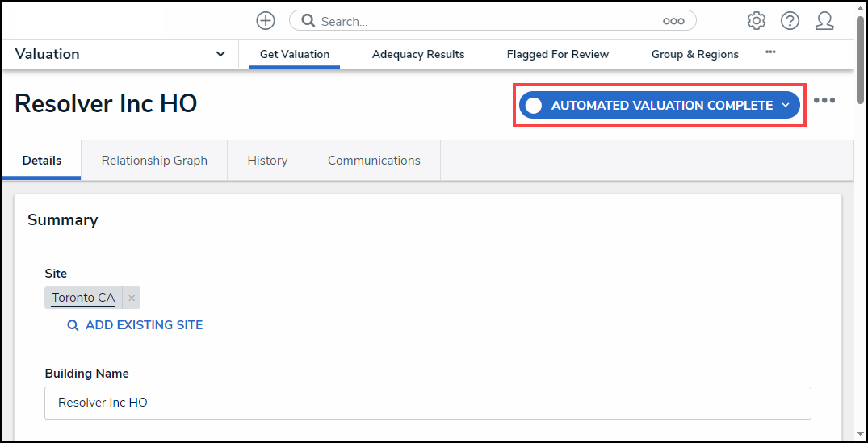Click the Summary section heading

[x=62, y=220]
